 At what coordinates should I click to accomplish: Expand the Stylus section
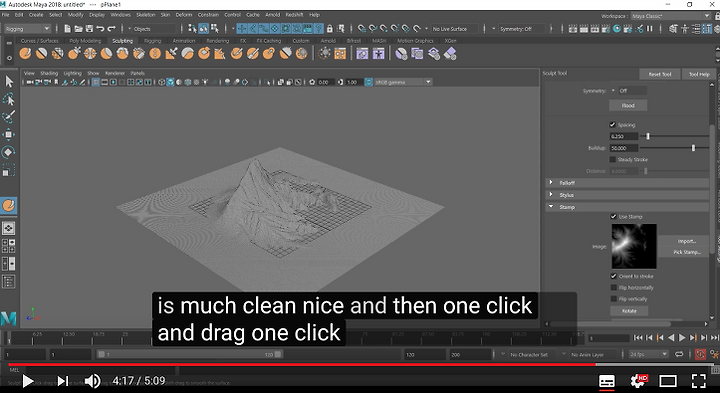(628, 195)
